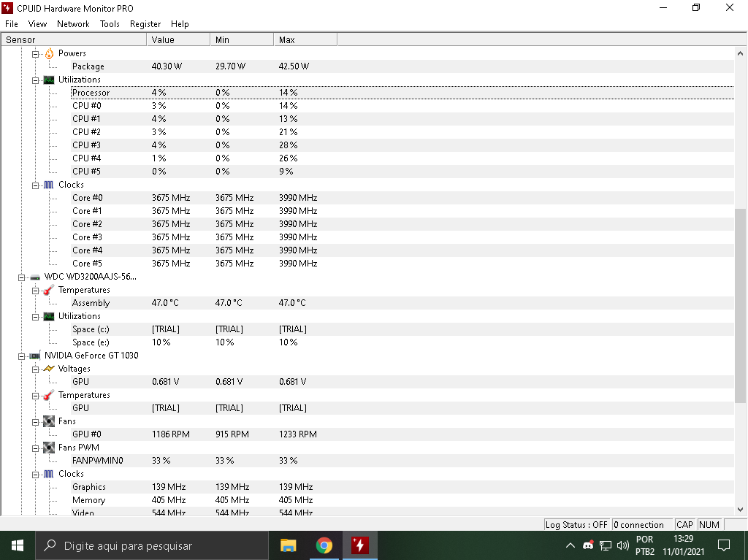Open the Tools menu
The width and height of the screenshot is (748, 560).
click(110, 24)
